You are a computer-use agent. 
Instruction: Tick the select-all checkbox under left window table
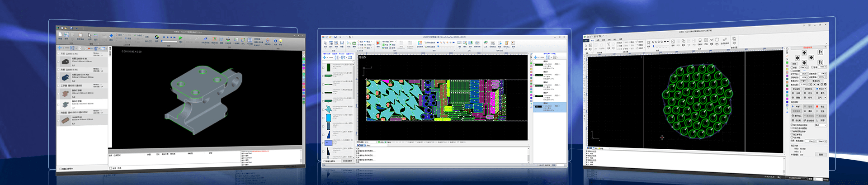coord(111,167)
